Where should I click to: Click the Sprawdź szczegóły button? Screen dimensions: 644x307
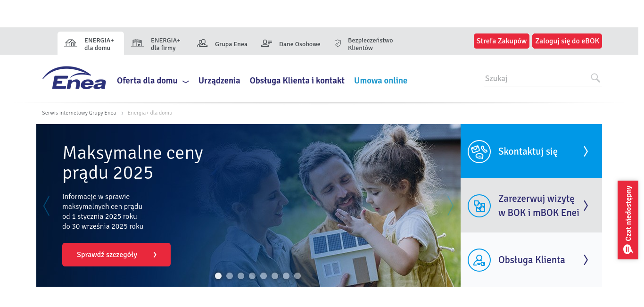[116, 255]
